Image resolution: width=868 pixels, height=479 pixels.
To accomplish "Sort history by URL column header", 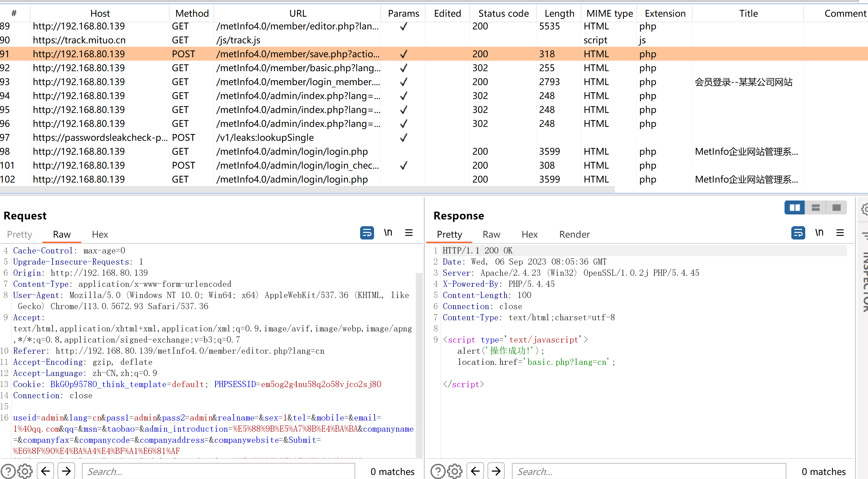I will click(298, 14).
